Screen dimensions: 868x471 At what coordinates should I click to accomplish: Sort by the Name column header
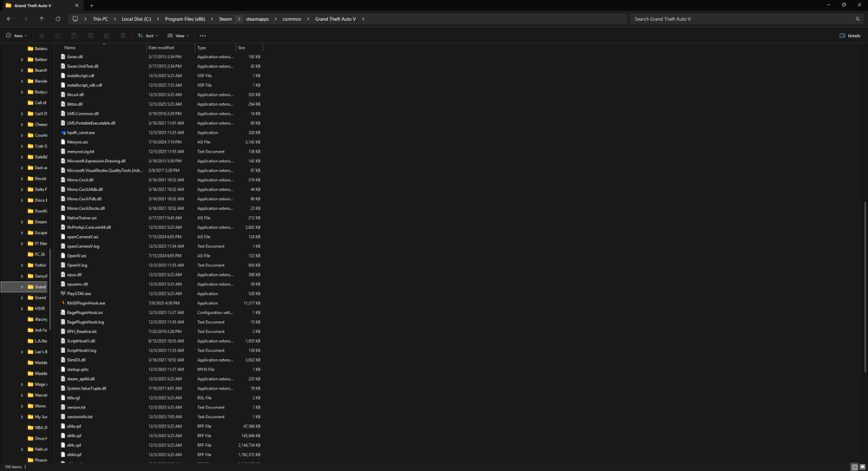pos(103,48)
